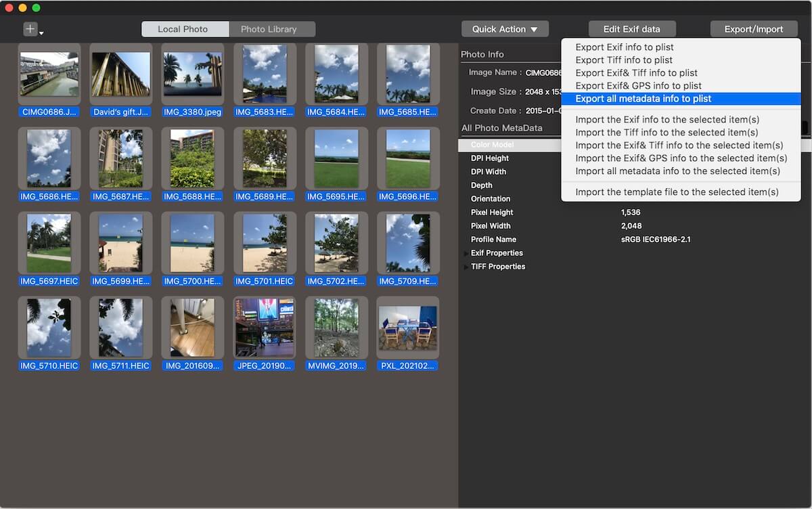
Task: Choose Export Exif info to plist
Action: pyautogui.click(x=681, y=47)
